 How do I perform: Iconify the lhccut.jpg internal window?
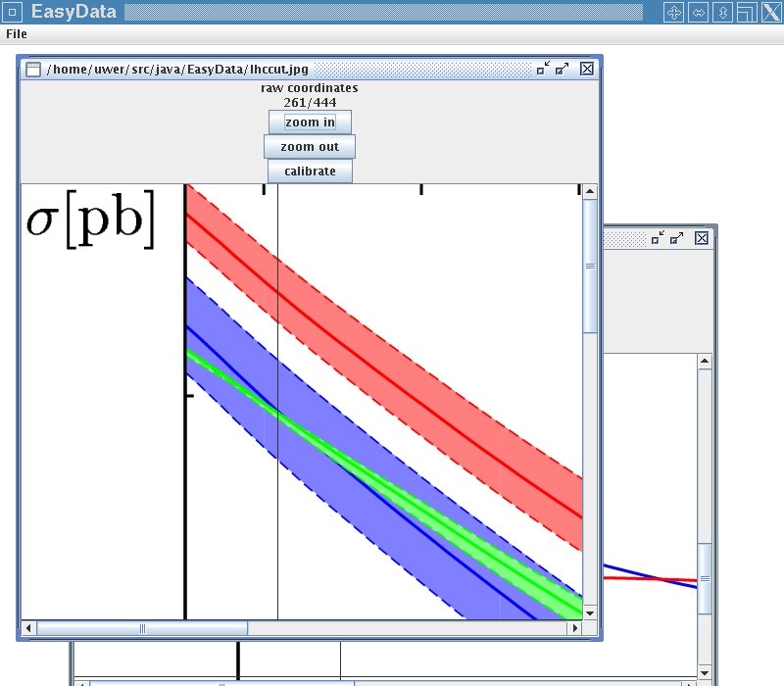tap(543, 69)
